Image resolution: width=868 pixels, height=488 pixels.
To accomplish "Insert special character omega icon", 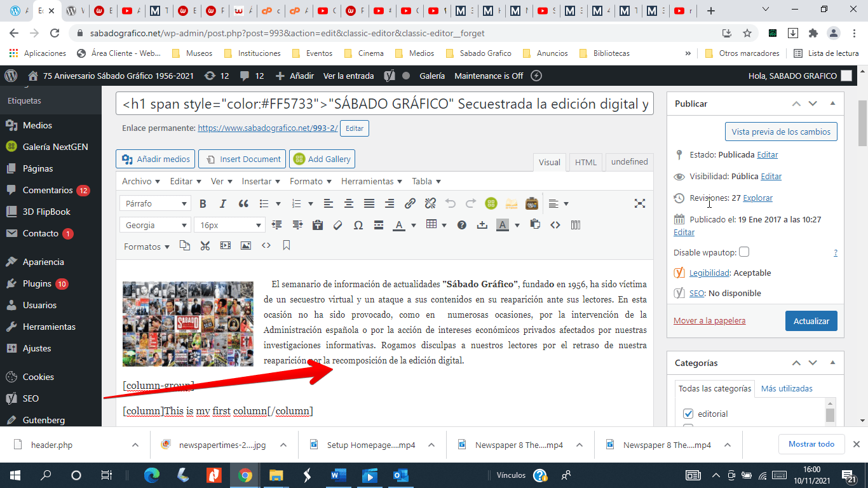I will [x=358, y=225].
